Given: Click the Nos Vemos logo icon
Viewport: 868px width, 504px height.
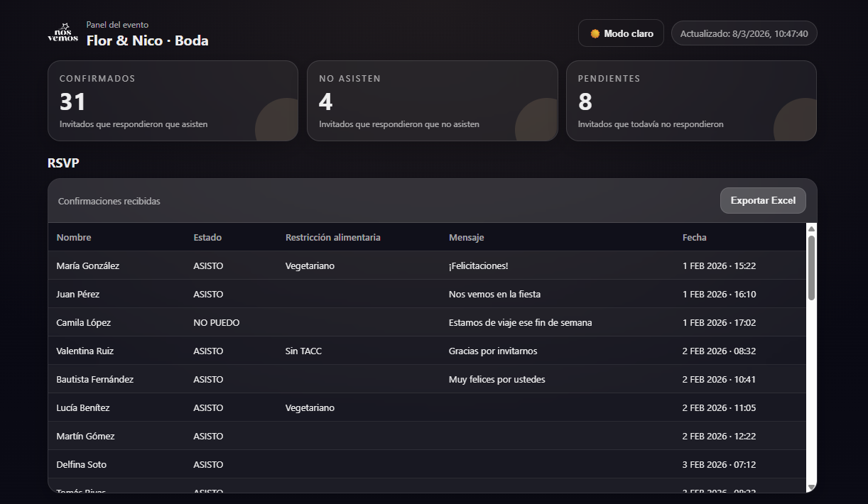Looking at the screenshot, I should [63, 33].
